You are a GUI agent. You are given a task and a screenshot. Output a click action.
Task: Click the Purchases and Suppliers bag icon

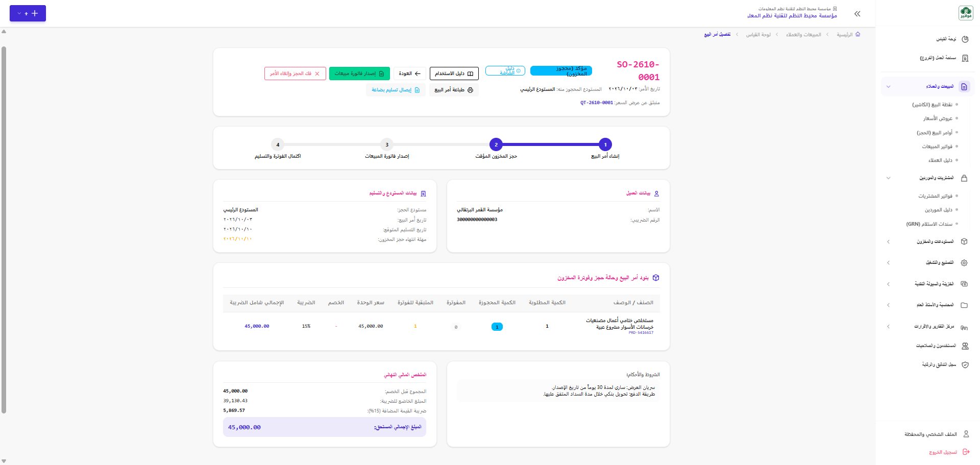[964, 178]
